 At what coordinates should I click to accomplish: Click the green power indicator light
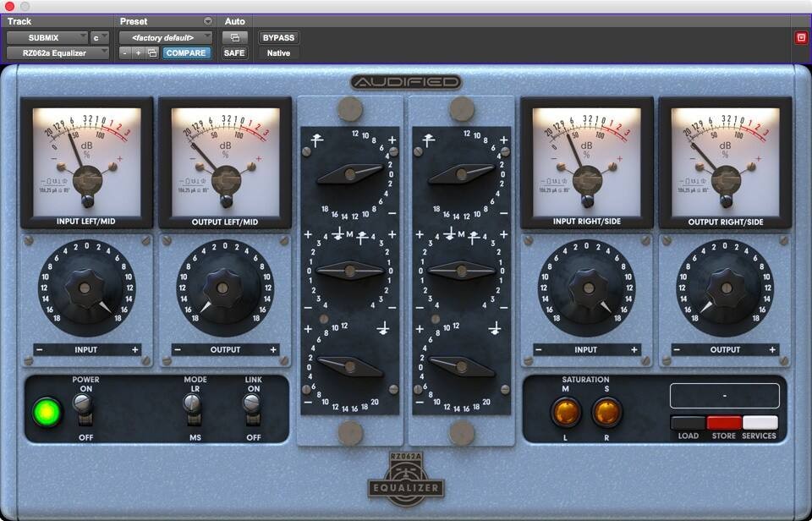[x=47, y=412]
